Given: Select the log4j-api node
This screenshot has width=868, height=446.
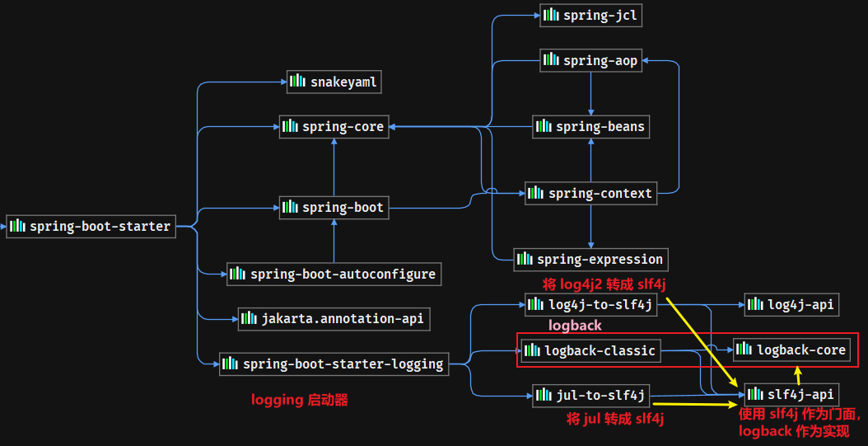Looking at the screenshot, I should [x=791, y=304].
